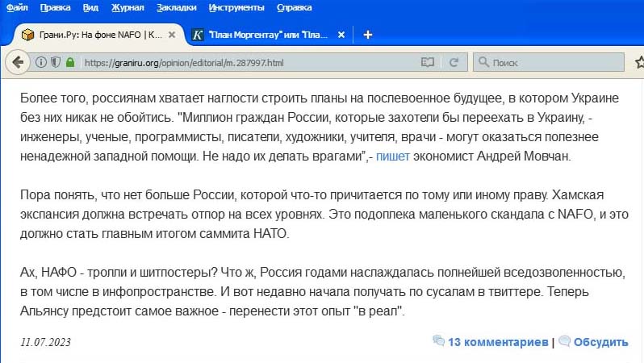This screenshot has height=363, width=644.
Task: Open the Правка menu
Action: coord(55,7)
